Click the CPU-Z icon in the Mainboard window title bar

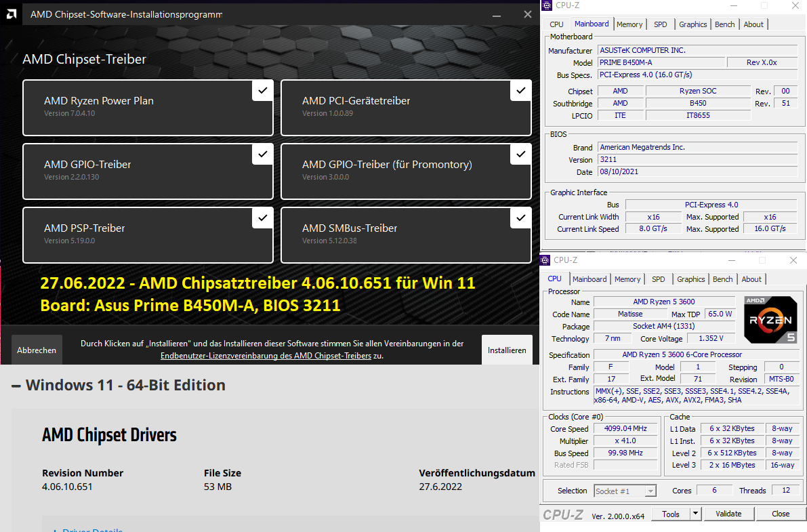coord(547,5)
